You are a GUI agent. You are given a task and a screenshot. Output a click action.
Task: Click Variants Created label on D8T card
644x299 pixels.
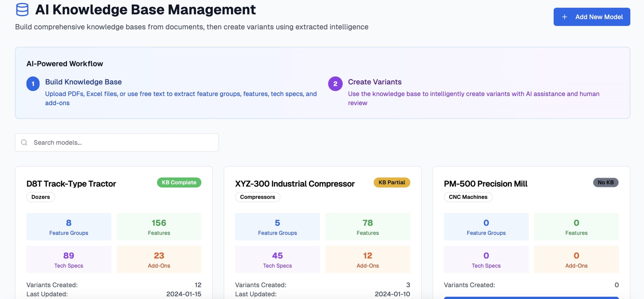tap(52, 285)
